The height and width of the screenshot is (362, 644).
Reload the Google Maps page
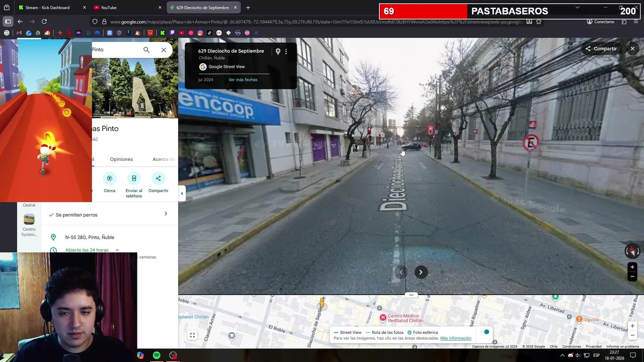(44, 22)
